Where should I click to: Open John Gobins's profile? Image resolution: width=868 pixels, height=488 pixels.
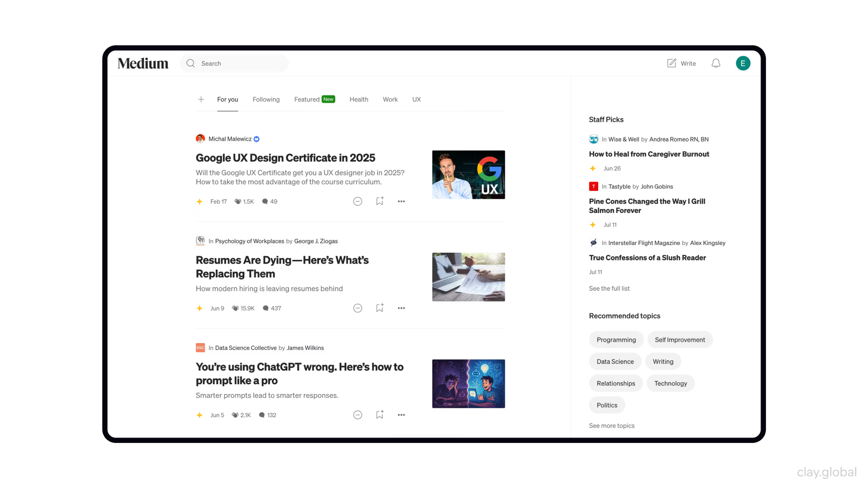657,187
